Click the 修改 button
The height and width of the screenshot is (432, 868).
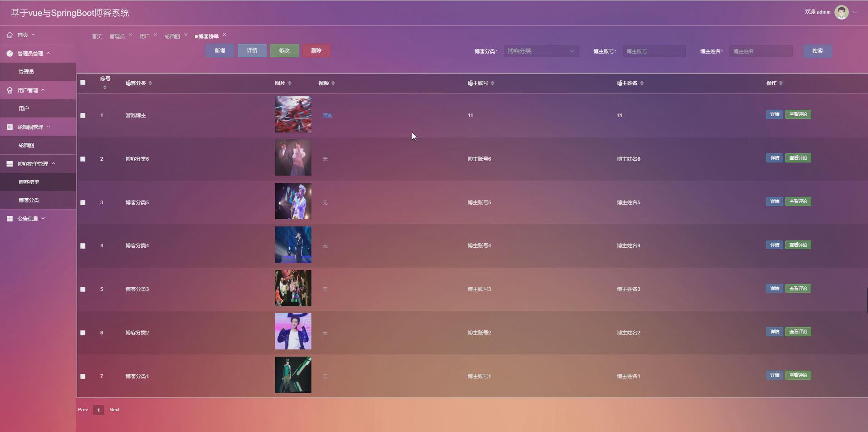[x=284, y=50]
